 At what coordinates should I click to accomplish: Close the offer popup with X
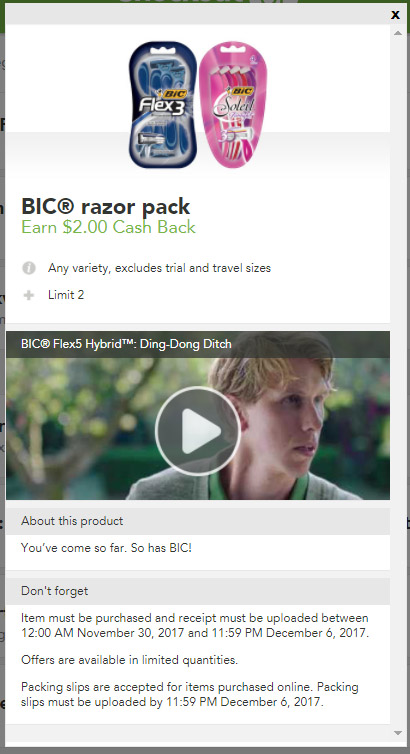(395, 15)
